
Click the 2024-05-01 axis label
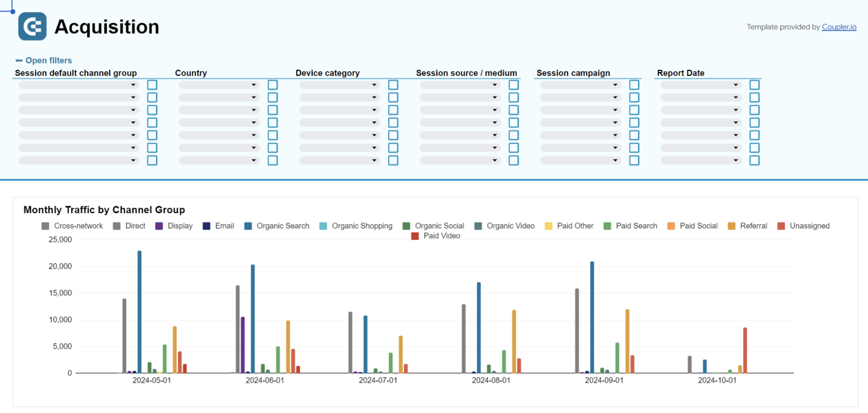pyautogui.click(x=152, y=380)
